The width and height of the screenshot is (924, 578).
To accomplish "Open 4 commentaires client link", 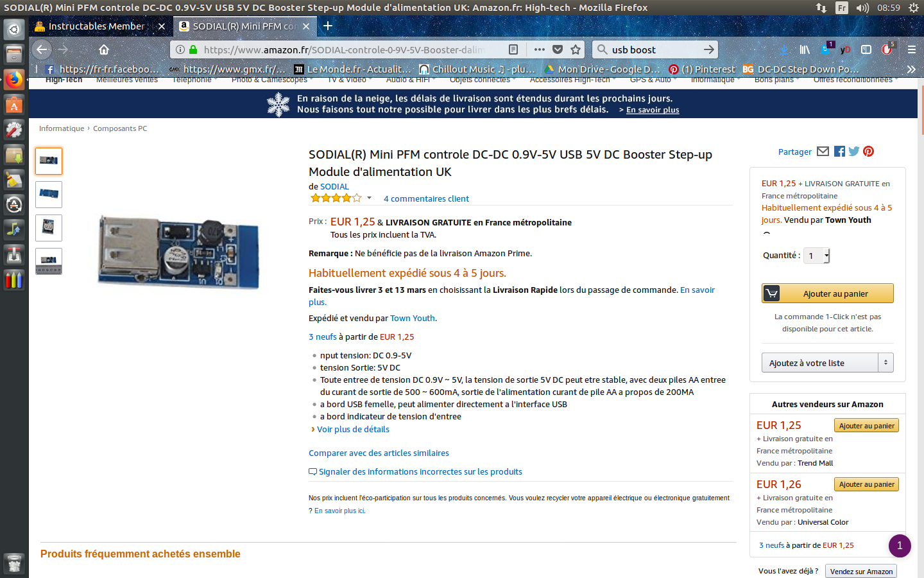I will pyautogui.click(x=426, y=198).
